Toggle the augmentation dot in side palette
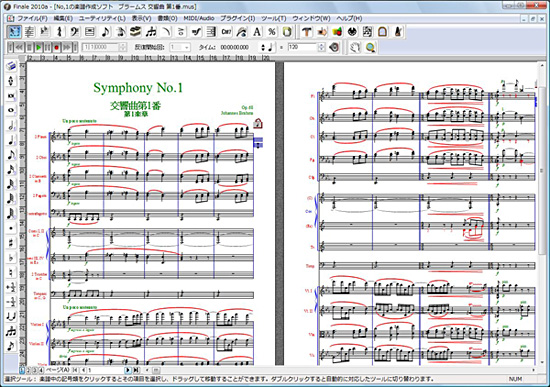Image resolution: width=550 pixels, height=387 pixels. coord(11,228)
